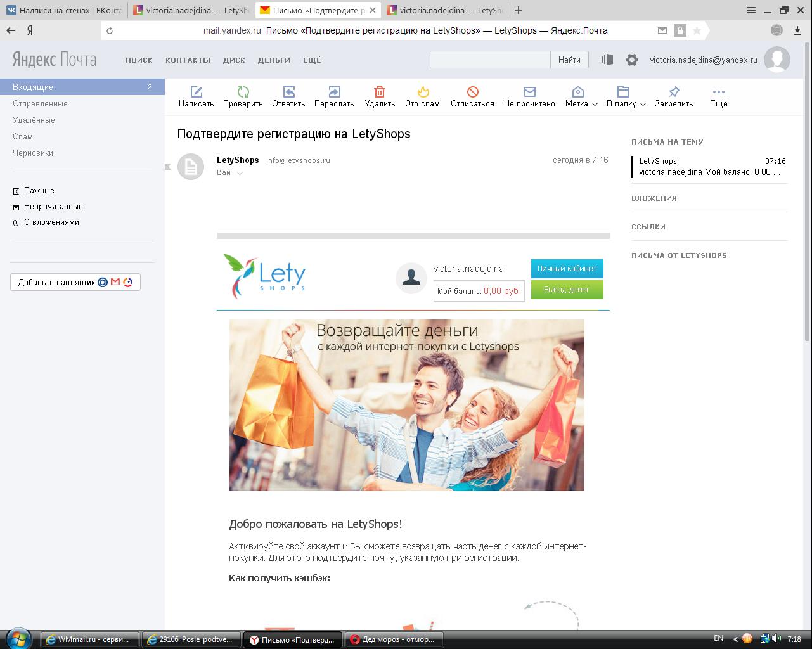Open the ЕЩЁ header menu item
The width and height of the screenshot is (812, 649).
click(312, 60)
